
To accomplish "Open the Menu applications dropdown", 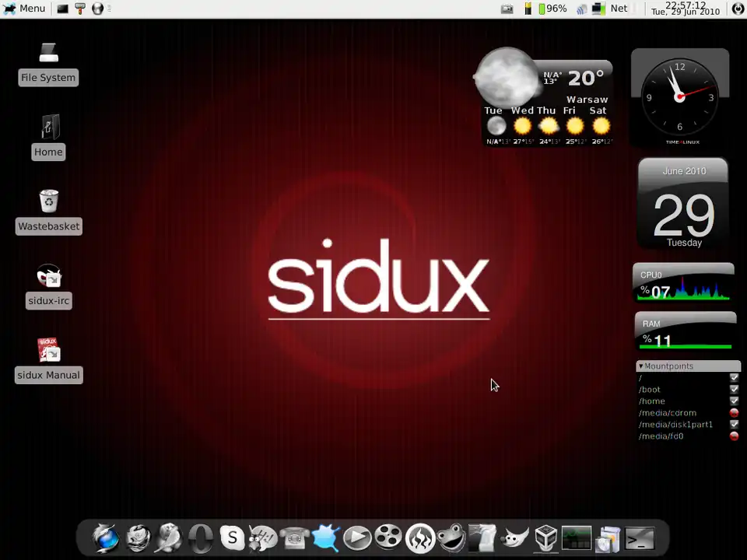I will tap(24, 9).
